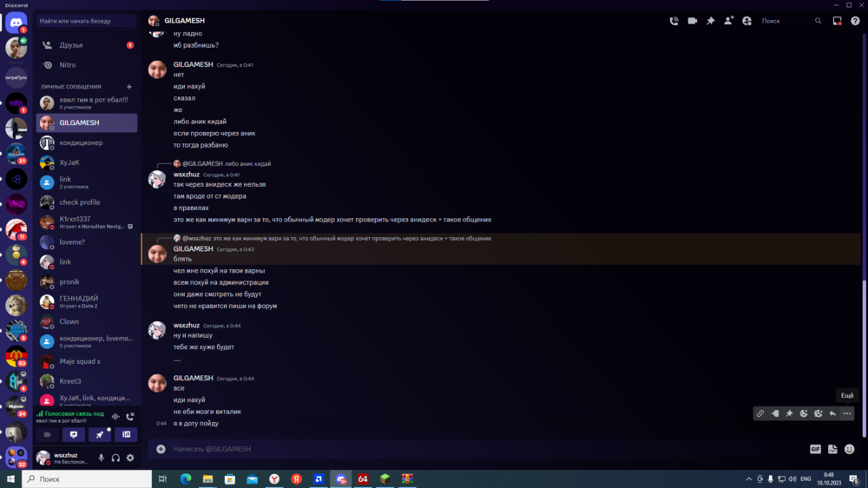Image resolution: width=868 pixels, height=488 pixels.
Task: Click the Discord home logo button
Action: click(16, 23)
